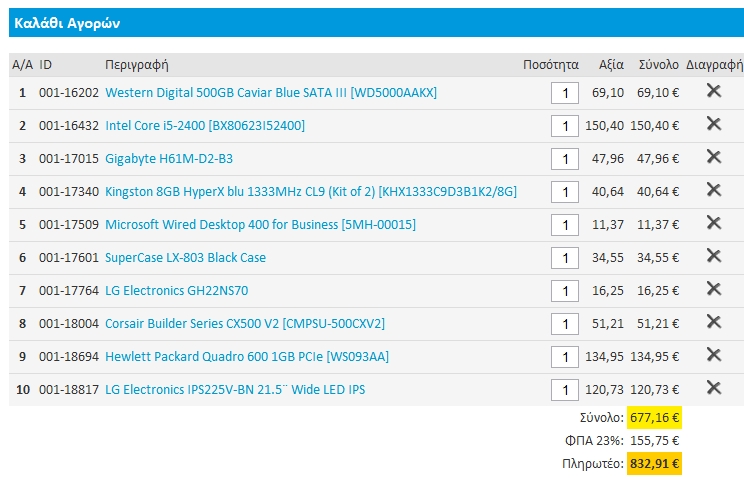The image size is (744, 478).
Task: Click quantity field for LG IPS225V-BN
Action: 565,390
